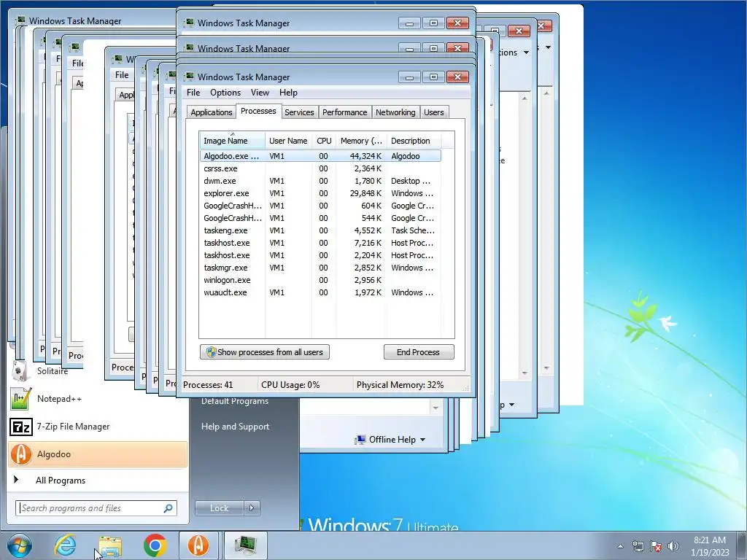747x560 pixels.
Task: Switch to the Networking tab
Action: (395, 112)
